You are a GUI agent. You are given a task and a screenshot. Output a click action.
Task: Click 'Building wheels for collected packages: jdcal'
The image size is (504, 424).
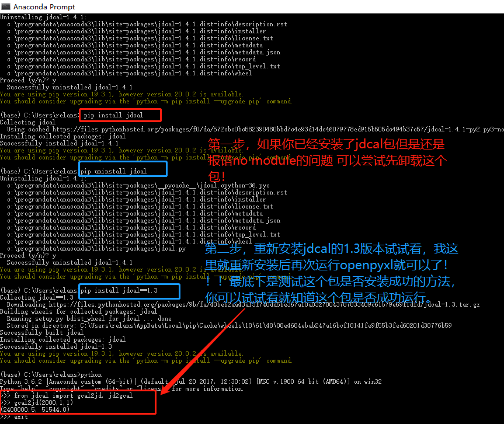[x=78, y=311]
